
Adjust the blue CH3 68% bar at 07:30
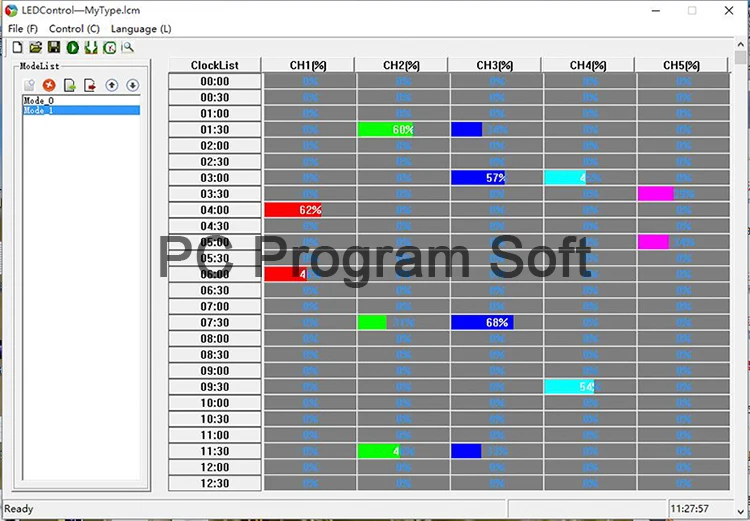482,322
